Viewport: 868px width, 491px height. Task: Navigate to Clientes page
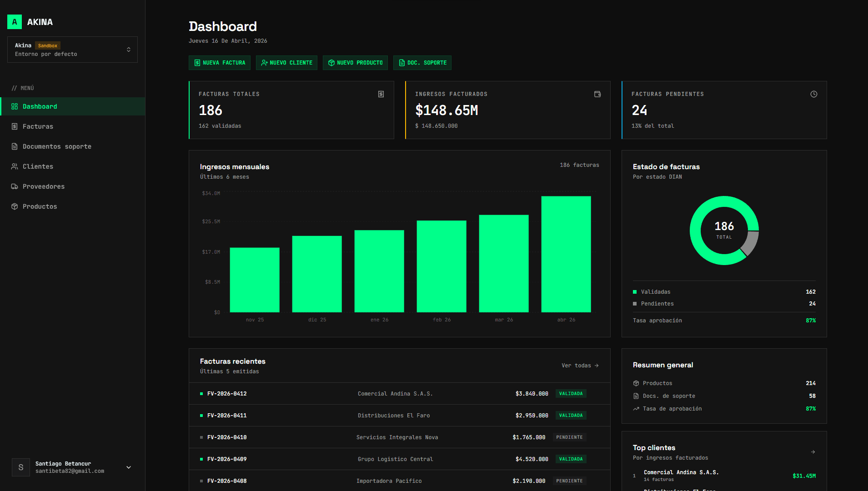(x=73, y=166)
